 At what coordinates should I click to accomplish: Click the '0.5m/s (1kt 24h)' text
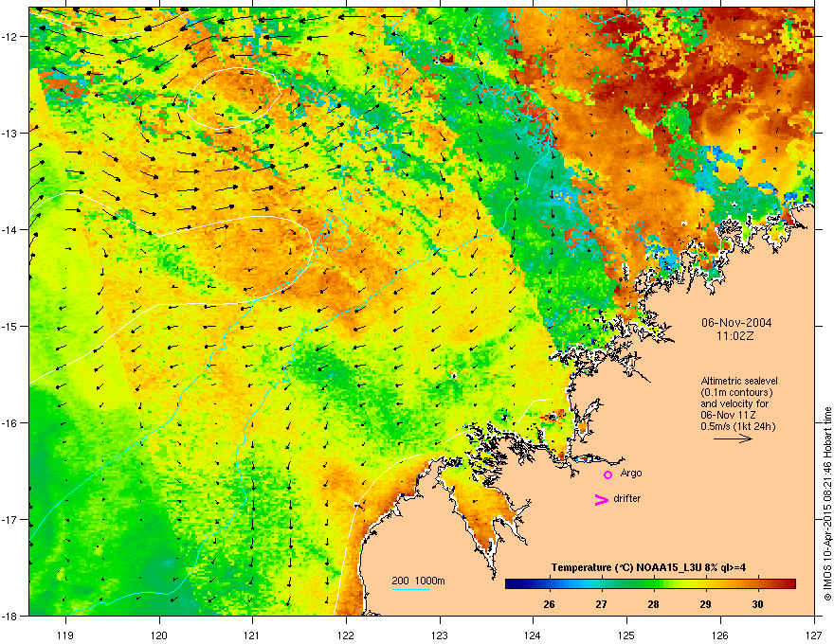coord(737,427)
